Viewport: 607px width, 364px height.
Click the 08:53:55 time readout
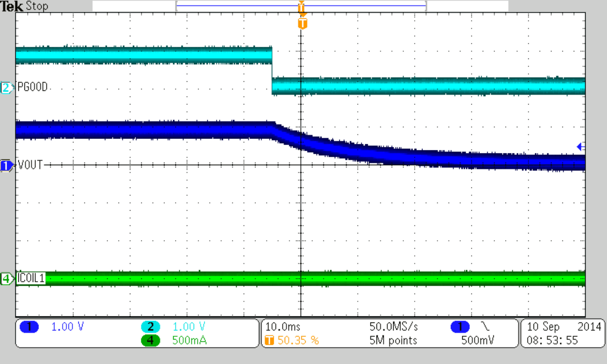coord(552,340)
